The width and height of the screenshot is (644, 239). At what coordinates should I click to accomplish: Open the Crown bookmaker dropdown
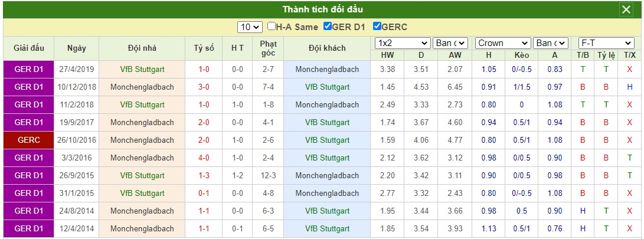[x=503, y=43]
